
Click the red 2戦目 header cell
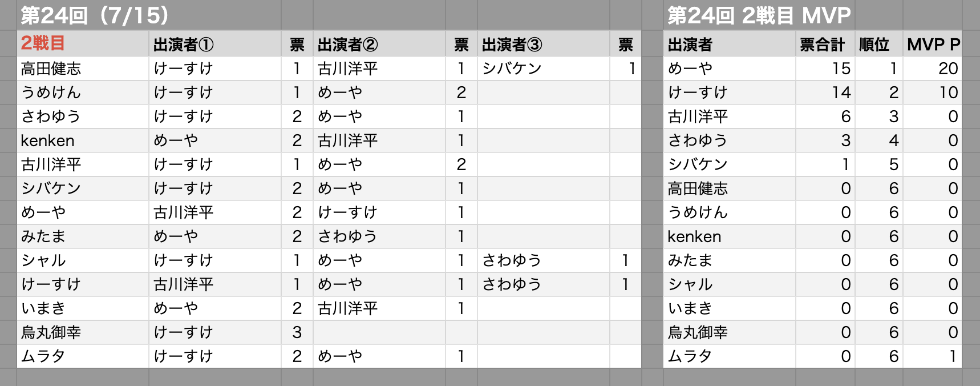pyautogui.click(x=83, y=44)
